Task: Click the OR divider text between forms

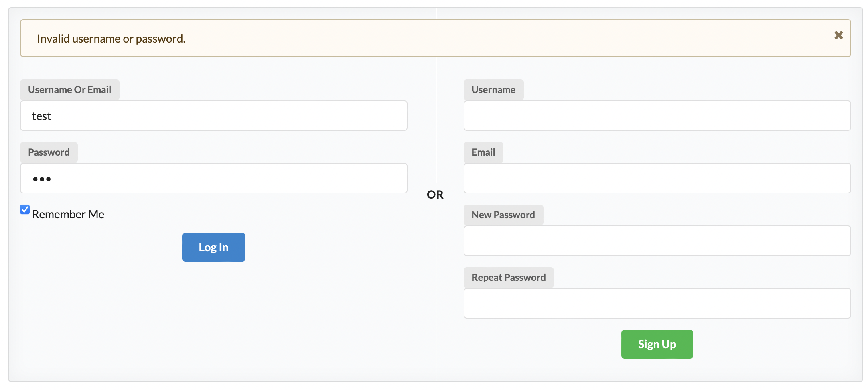Action: click(x=435, y=195)
